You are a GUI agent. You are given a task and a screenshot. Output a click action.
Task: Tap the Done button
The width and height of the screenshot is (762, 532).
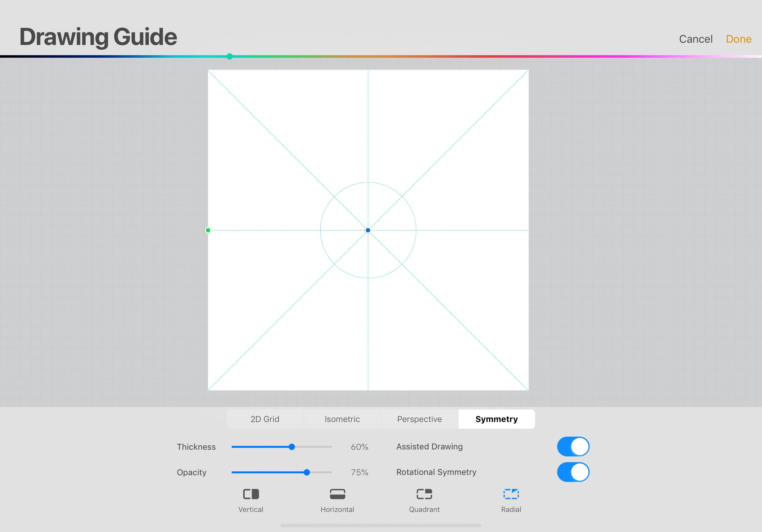click(738, 39)
